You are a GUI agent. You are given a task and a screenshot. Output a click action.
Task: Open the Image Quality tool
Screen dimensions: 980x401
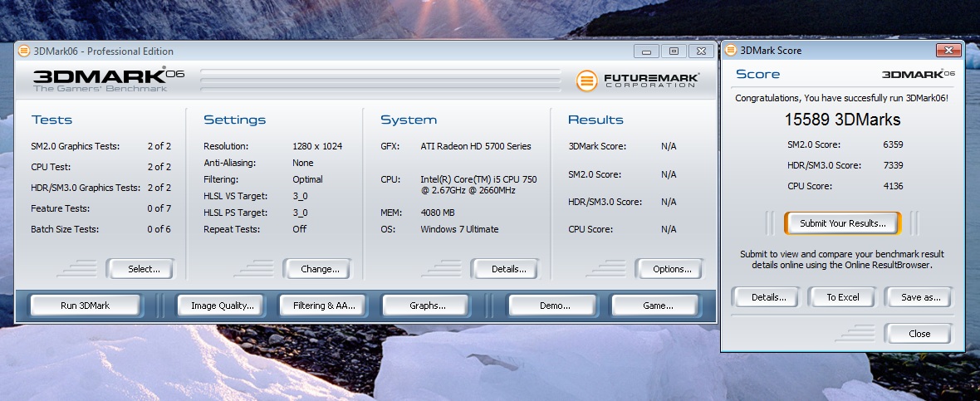[221, 306]
